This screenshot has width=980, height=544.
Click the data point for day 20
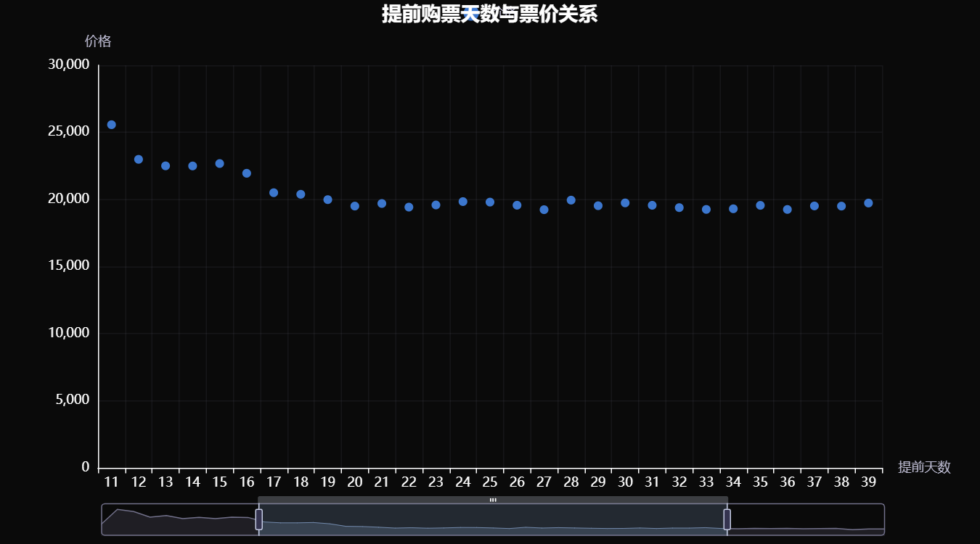click(x=355, y=206)
